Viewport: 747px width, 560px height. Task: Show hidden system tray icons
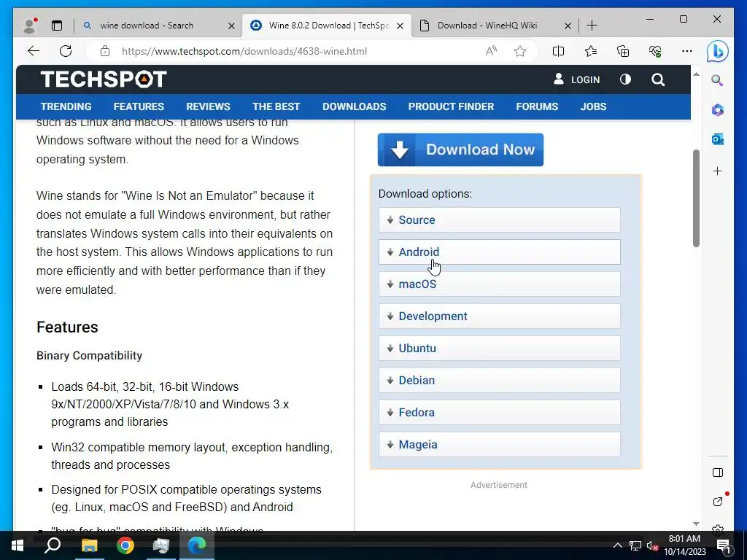point(617,545)
